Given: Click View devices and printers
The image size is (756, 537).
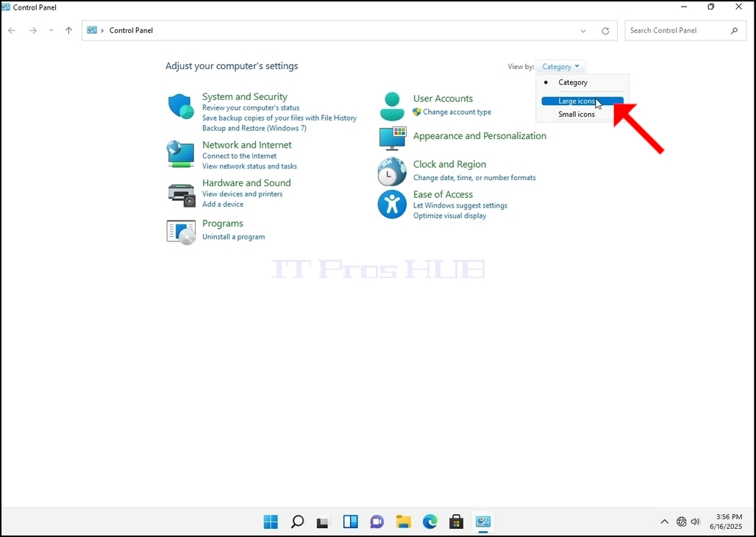Looking at the screenshot, I should (x=242, y=194).
